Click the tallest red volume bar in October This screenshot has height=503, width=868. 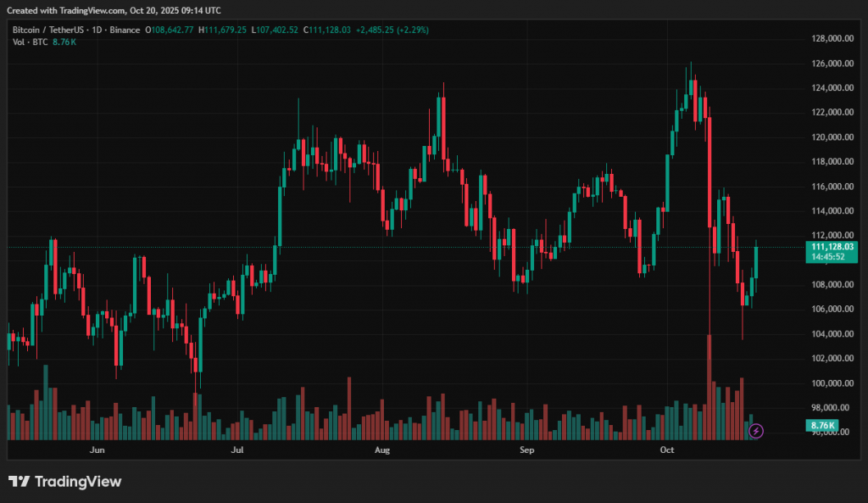click(x=709, y=387)
